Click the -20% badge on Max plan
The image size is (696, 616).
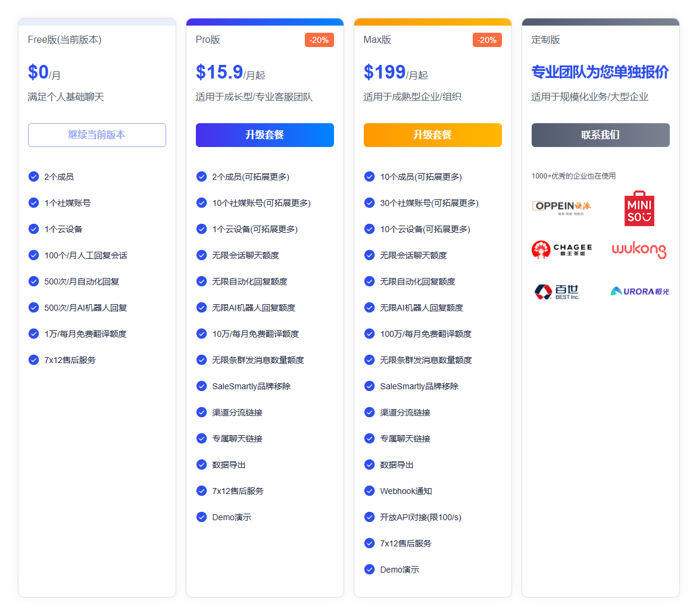pyautogui.click(x=488, y=40)
